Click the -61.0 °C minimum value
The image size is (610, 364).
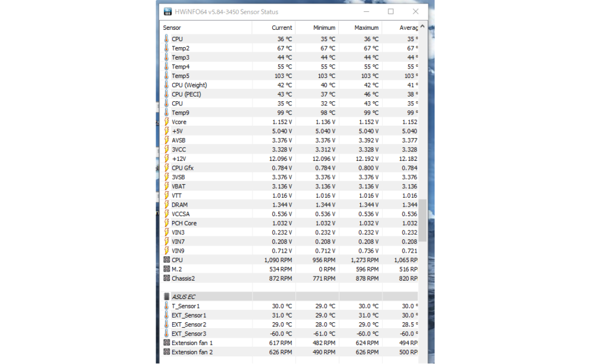click(325, 334)
